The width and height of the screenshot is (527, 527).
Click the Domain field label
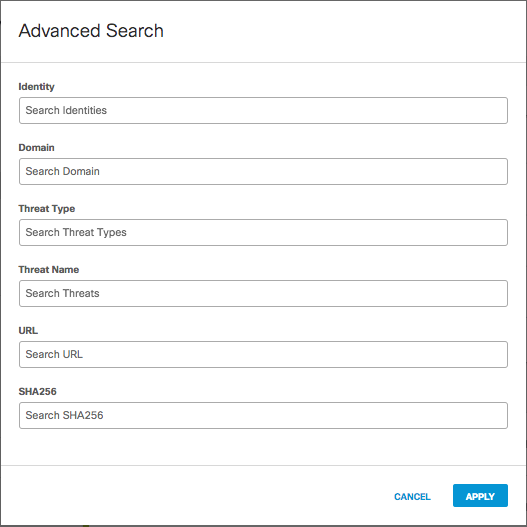click(36, 148)
